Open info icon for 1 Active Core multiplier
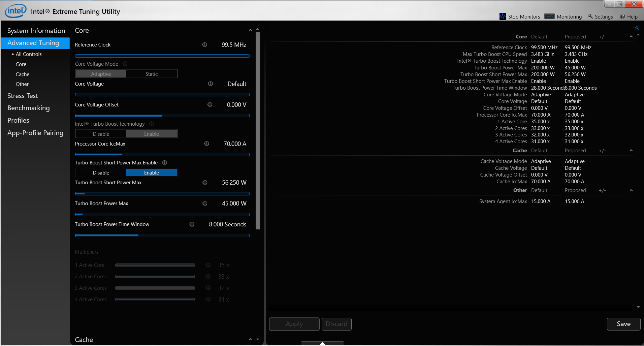Image resolution: width=644 pixels, height=346 pixels. point(208,265)
